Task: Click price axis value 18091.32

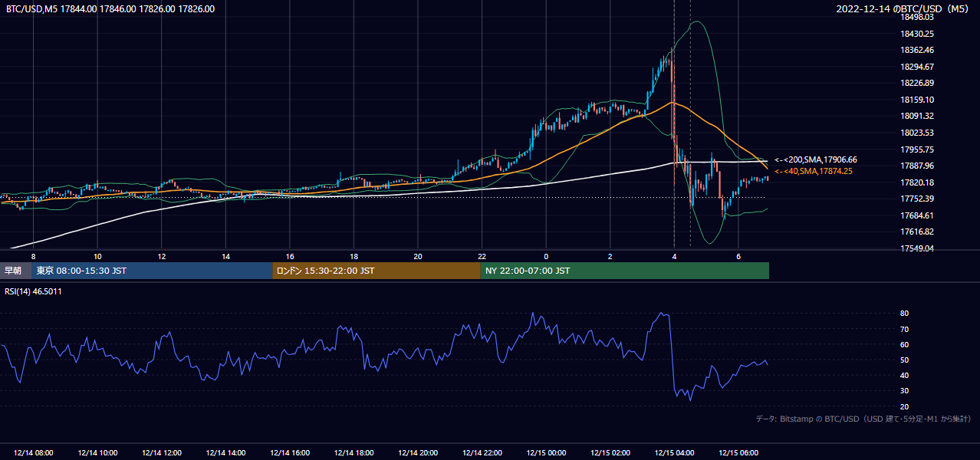Action: (x=916, y=116)
